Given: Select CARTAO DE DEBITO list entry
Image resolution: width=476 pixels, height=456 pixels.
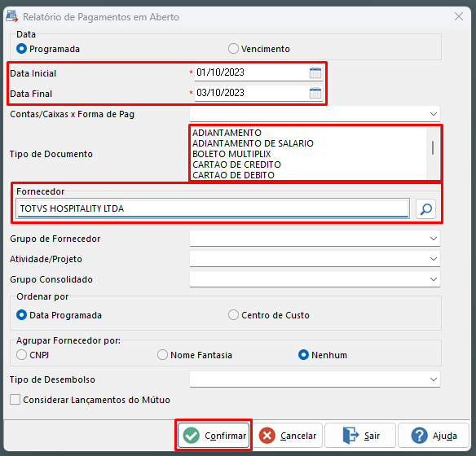Looking at the screenshot, I should point(233,175).
